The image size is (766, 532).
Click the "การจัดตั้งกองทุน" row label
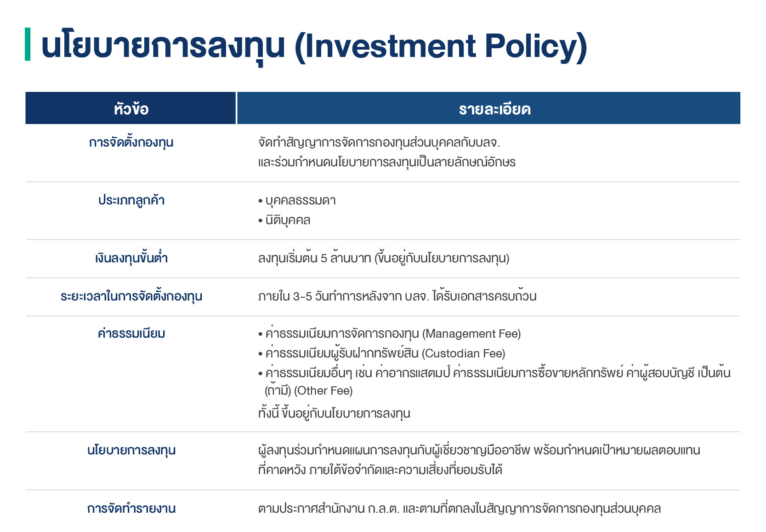click(131, 142)
